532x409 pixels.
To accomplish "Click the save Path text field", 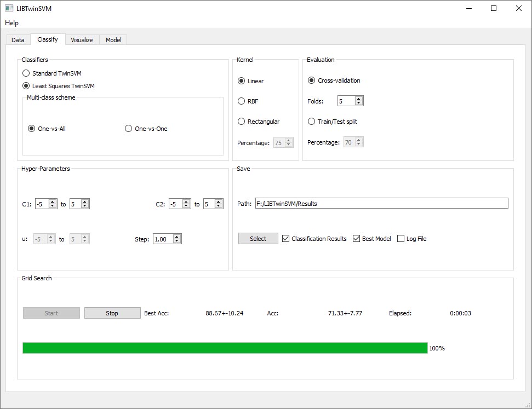I will pyautogui.click(x=382, y=204).
